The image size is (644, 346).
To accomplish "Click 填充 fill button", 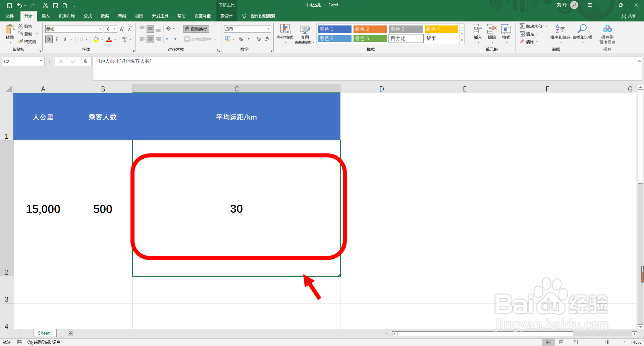I will coord(529,34).
